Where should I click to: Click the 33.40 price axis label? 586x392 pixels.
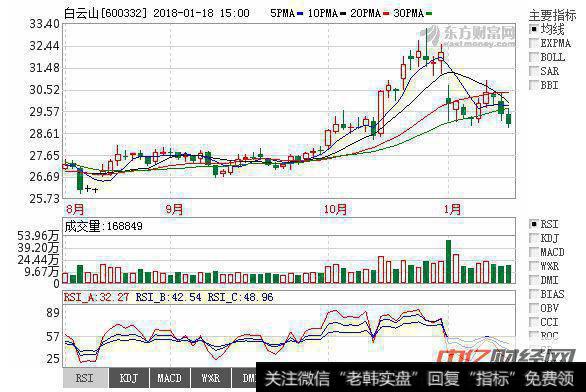click(44, 24)
